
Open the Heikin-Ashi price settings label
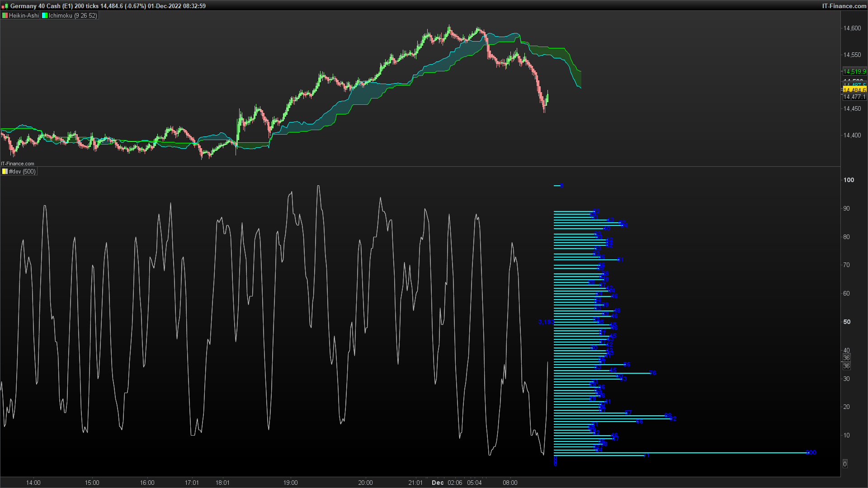24,15
